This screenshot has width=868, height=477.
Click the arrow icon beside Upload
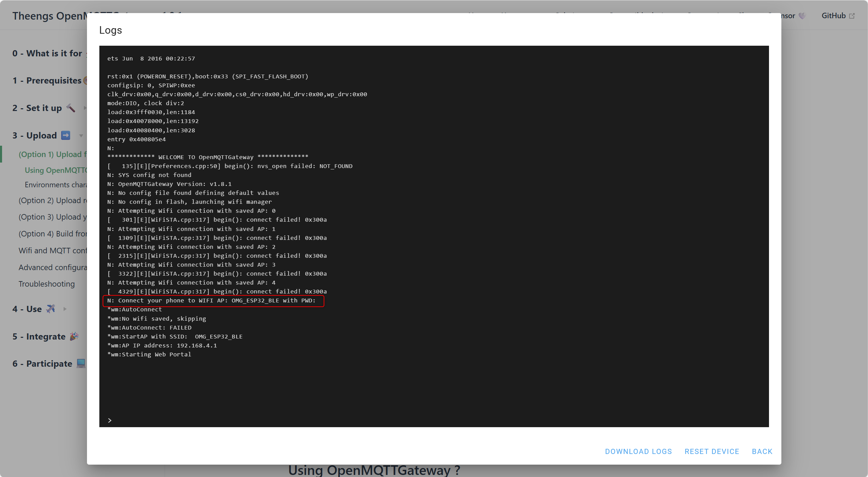[66, 135]
